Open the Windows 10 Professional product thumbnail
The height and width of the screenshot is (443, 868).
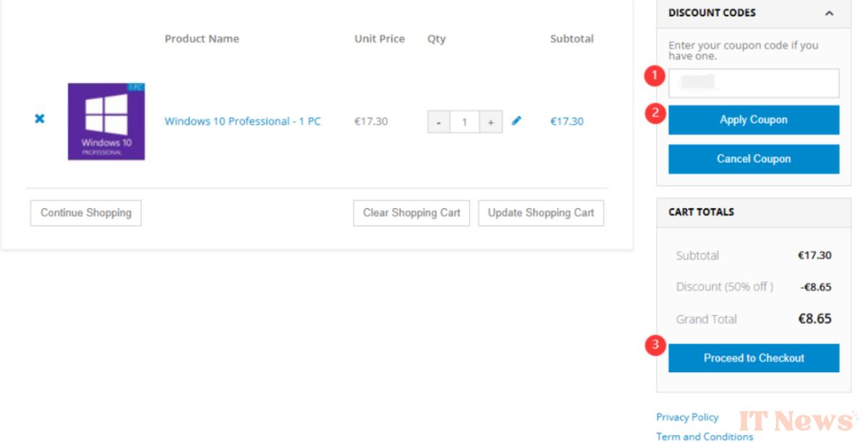[x=106, y=121]
